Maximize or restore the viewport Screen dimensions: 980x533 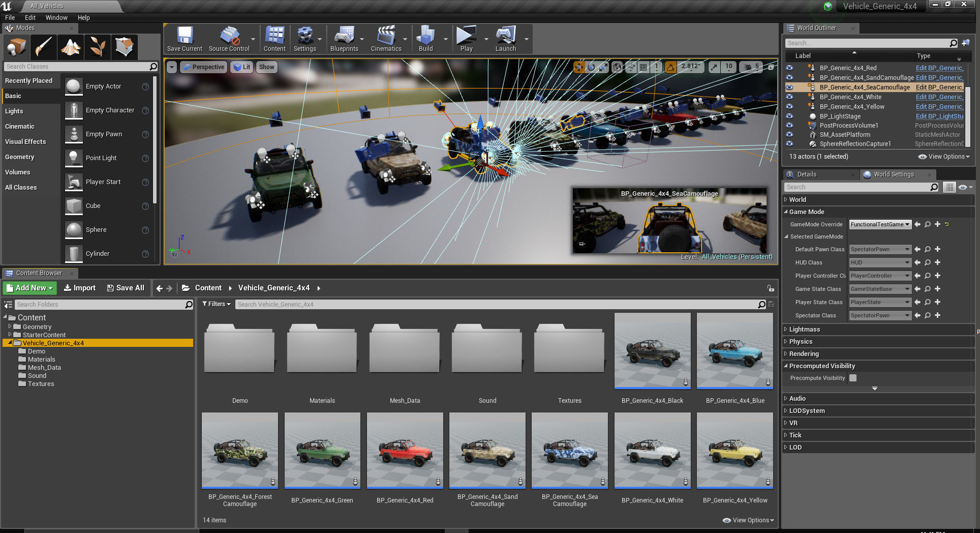pyautogui.click(x=771, y=67)
